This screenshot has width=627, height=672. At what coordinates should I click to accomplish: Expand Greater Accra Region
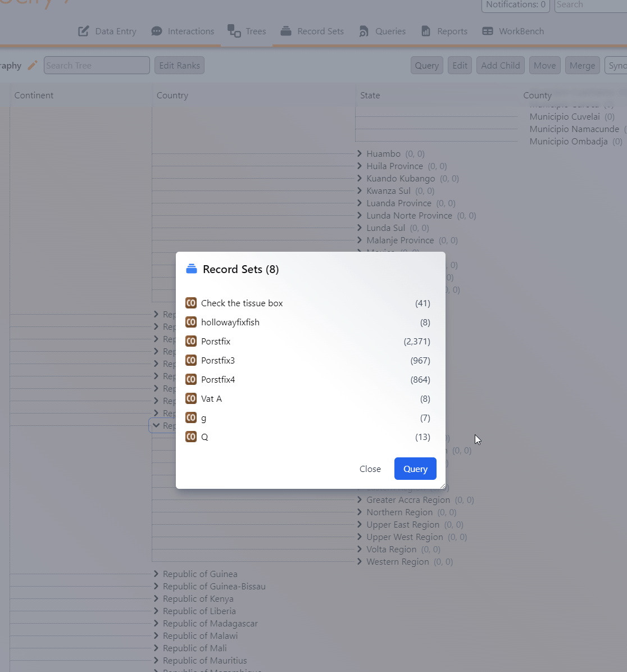[x=360, y=500]
